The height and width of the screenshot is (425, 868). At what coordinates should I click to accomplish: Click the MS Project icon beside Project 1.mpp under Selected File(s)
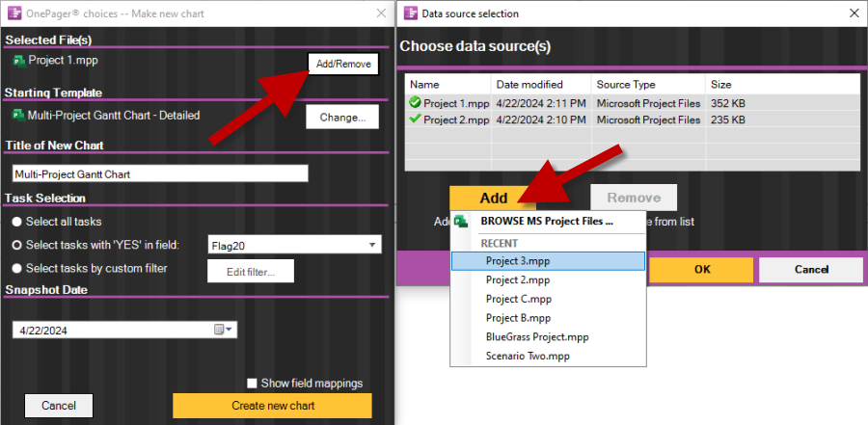tap(19, 61)
